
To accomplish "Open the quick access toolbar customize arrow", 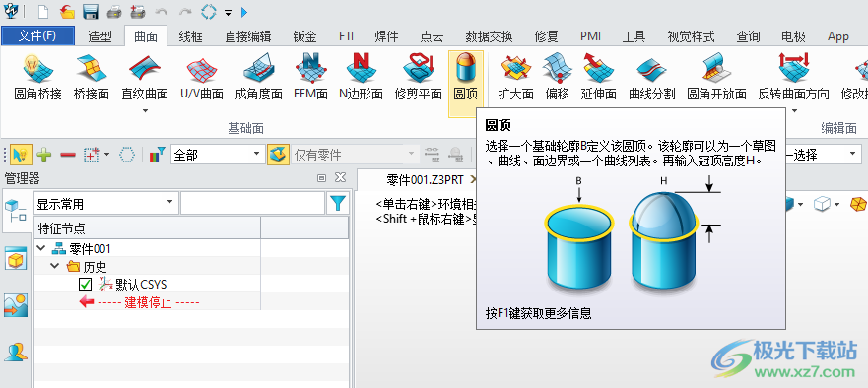I will [x=228, y=12].
